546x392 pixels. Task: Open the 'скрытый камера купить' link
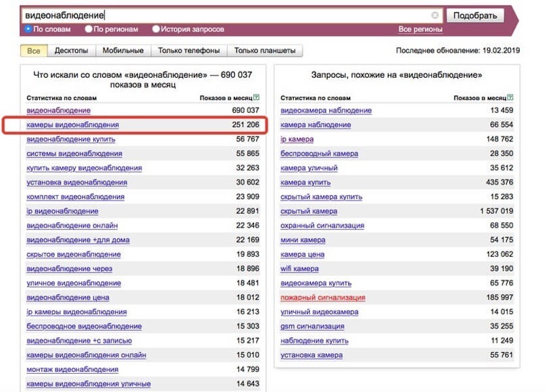(321, 197)
